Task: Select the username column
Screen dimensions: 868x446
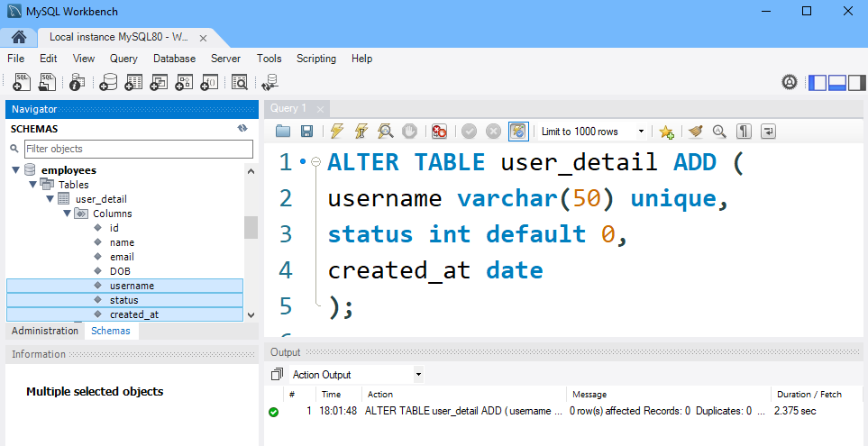Action: (124, 286)
